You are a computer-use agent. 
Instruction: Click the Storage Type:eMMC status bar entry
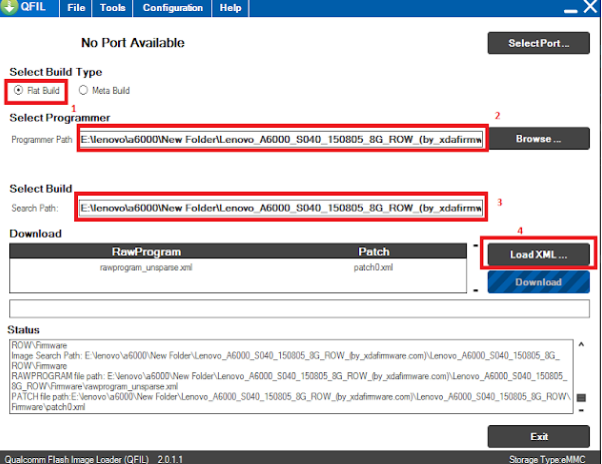pos(547,459)
